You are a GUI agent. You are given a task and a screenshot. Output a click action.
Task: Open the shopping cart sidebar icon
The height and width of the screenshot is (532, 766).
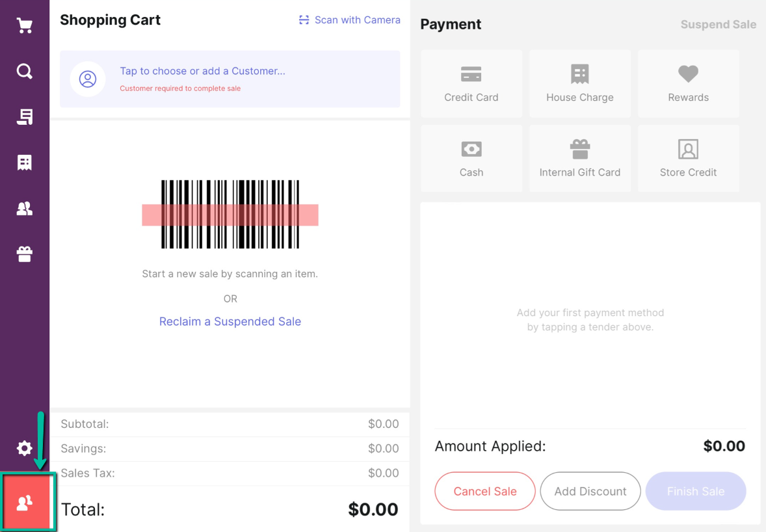click(x=25, y=25)
